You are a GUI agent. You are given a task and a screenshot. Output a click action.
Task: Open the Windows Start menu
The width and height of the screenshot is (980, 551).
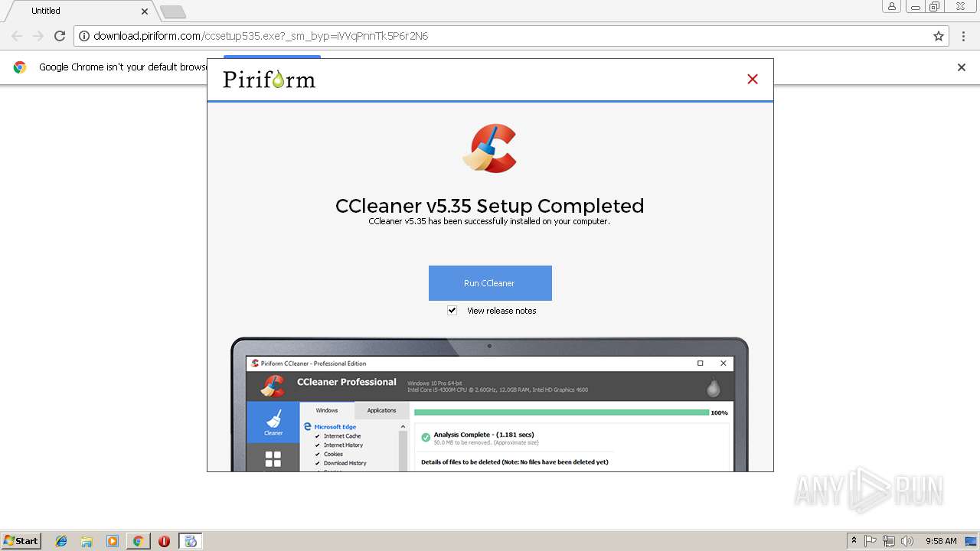click(x=21, y=541)
